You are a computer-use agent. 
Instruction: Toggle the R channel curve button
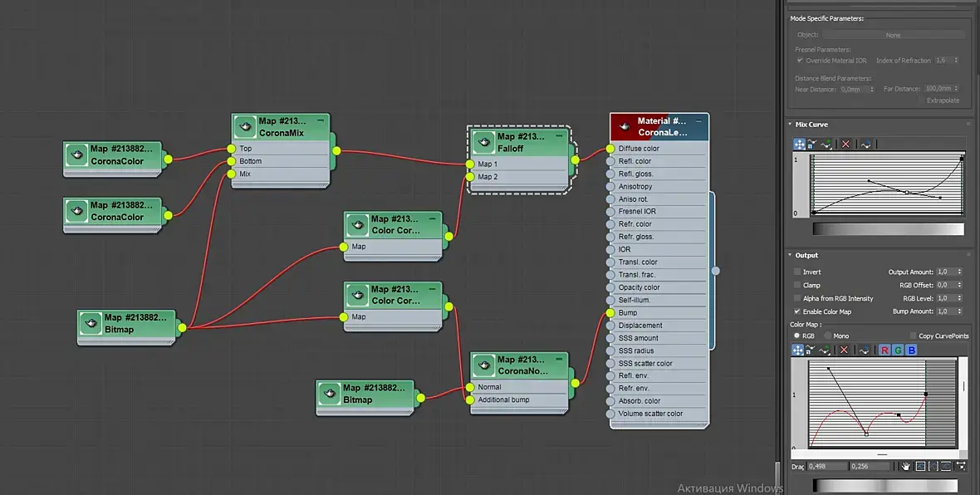884,350
